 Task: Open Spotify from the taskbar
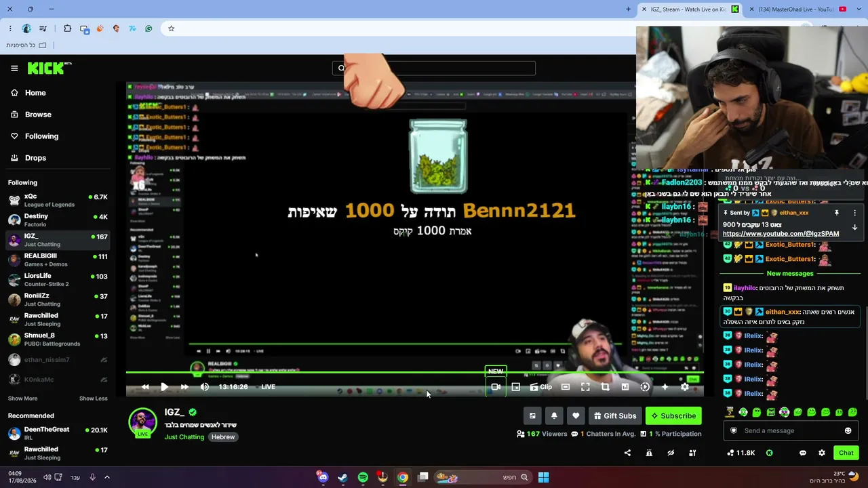point(363,477)
